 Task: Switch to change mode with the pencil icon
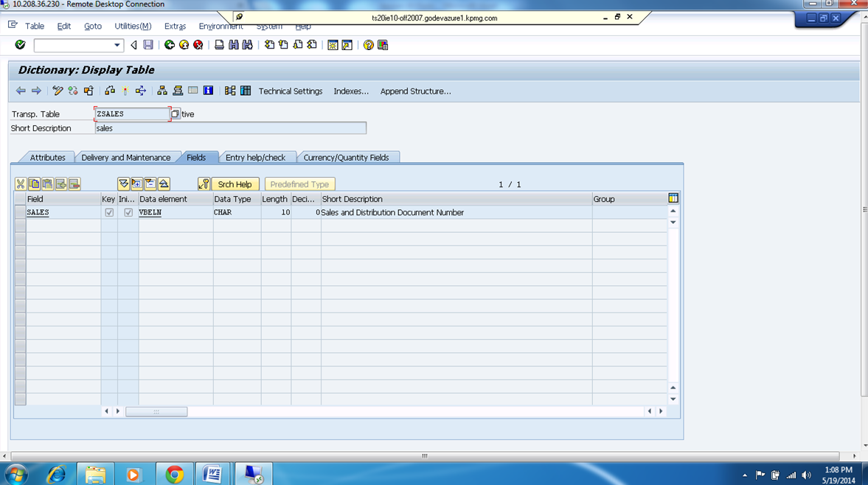tap(57, 91)
